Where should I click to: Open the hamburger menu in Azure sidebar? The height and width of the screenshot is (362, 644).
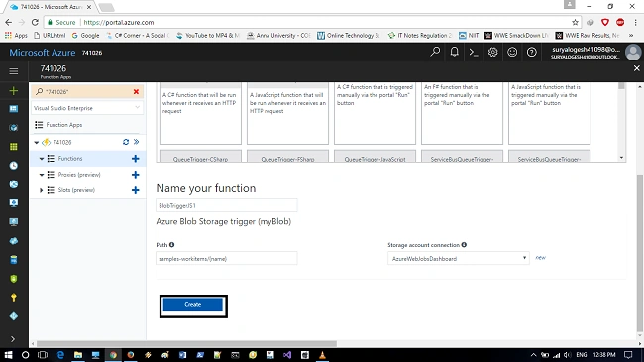(x=14, y=71)
